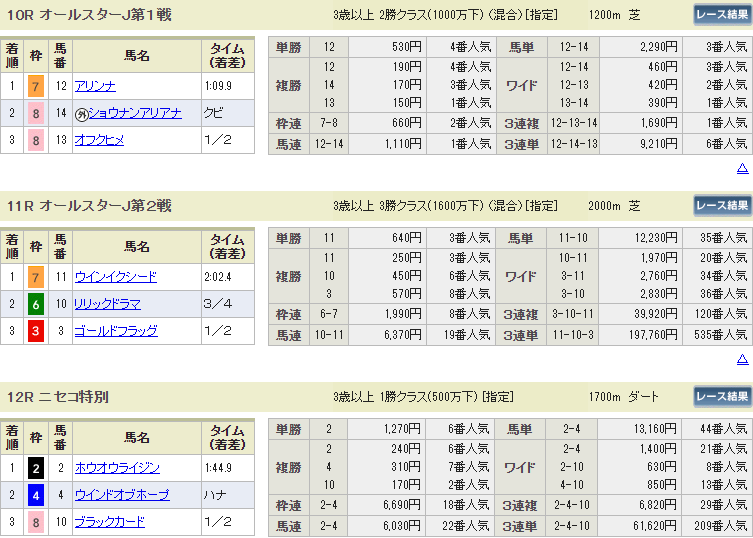Click the page-top triangle below 10R table
This screenshot has width=753, height=538.
coord(742,168)
